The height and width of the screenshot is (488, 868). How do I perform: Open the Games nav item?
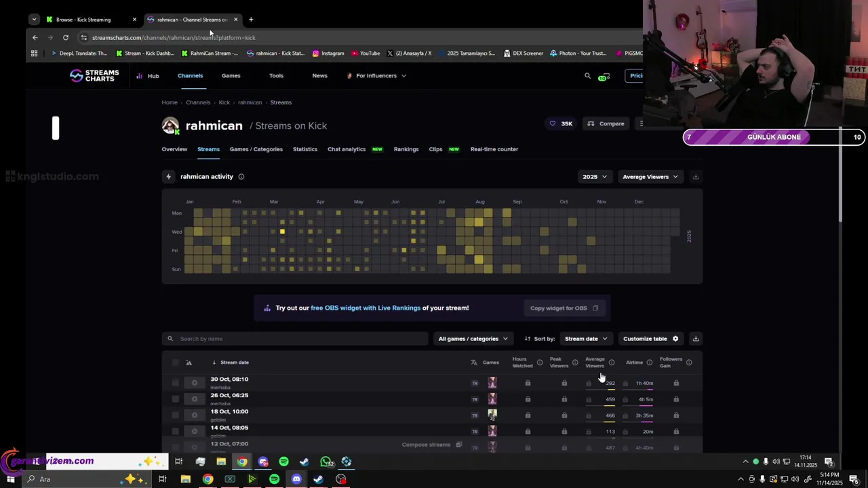coord(231,76)
